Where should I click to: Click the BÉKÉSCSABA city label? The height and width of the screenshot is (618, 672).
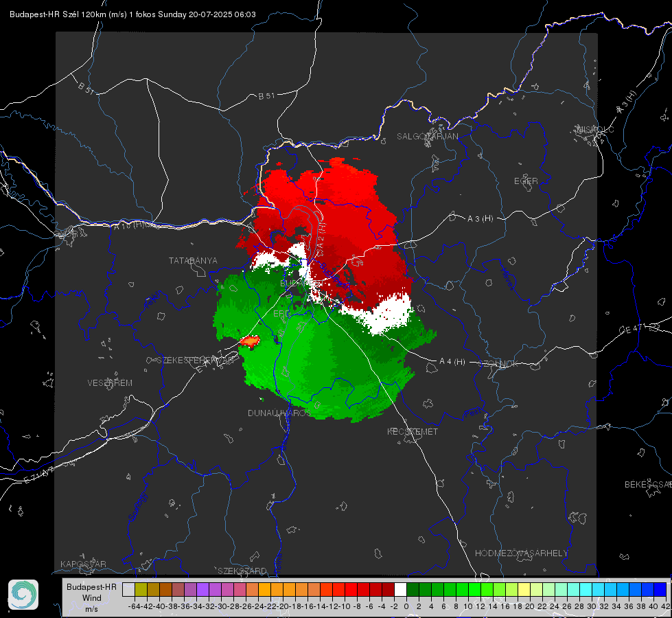coord(648,485)
